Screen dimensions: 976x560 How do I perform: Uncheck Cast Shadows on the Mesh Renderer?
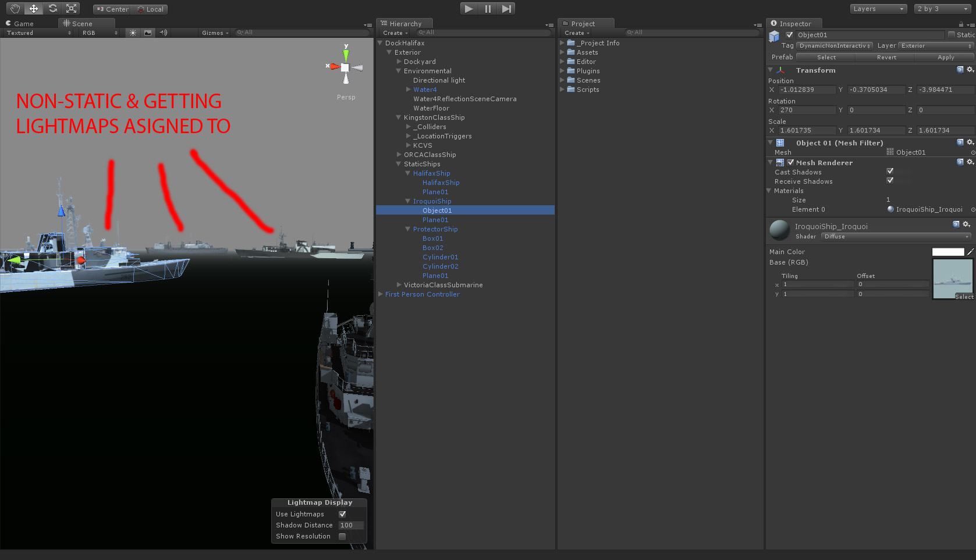(890, 170)
